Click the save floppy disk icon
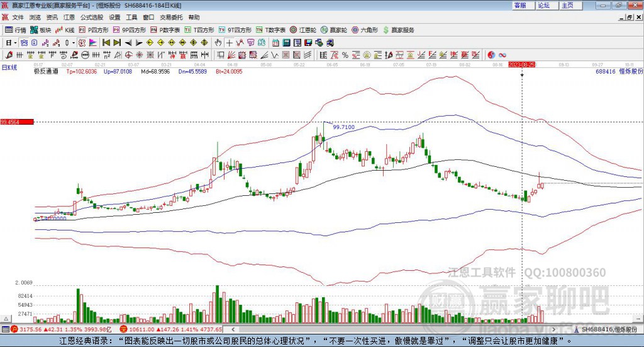The width and height of the screenshot is (644, 347). (x=308, y=43)
